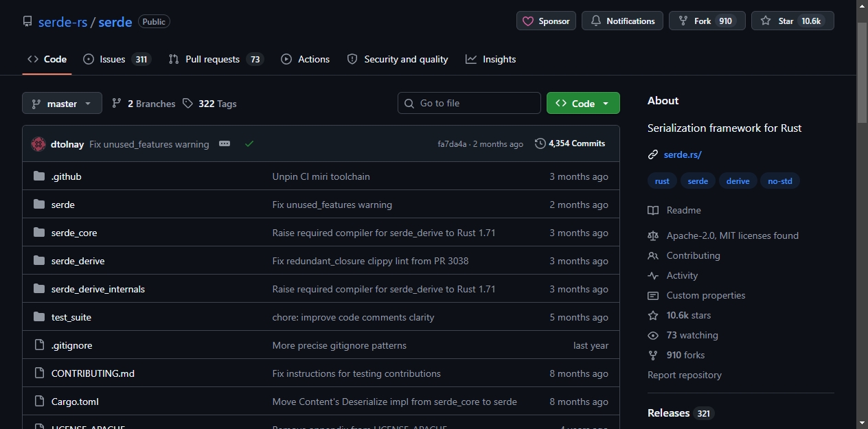Click the star icon on Star button
This screenshot has height=429, width=868.
tap(766, 21)
